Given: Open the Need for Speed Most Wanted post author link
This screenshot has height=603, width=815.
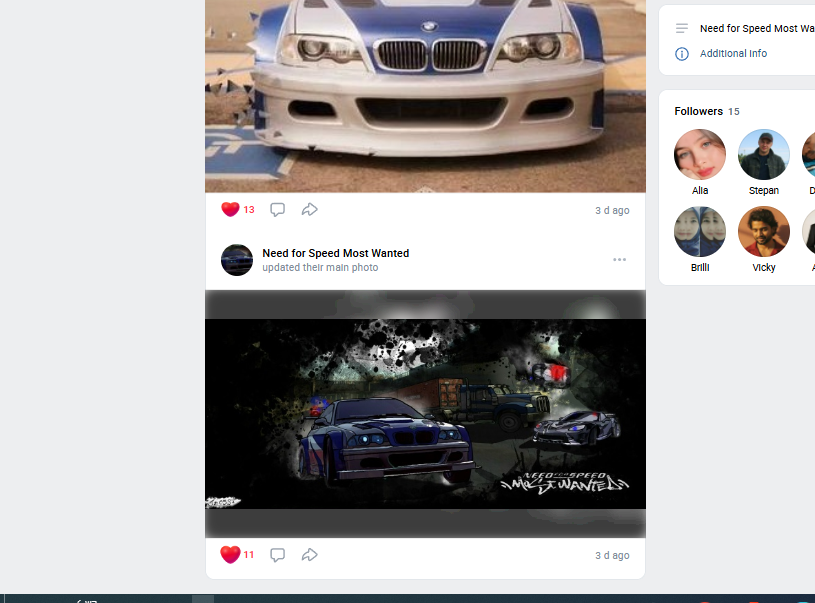Looking at the screenshot, I should coord(335,253).
